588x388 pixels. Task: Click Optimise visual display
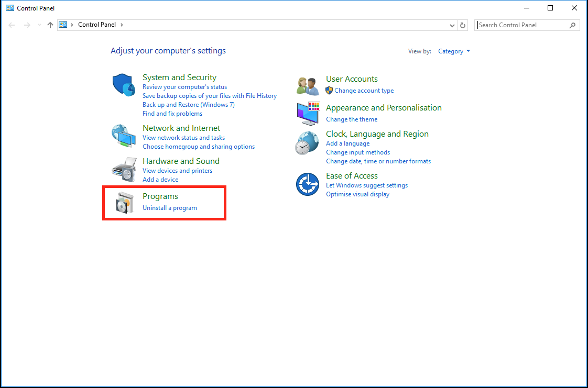coord(358,194)
